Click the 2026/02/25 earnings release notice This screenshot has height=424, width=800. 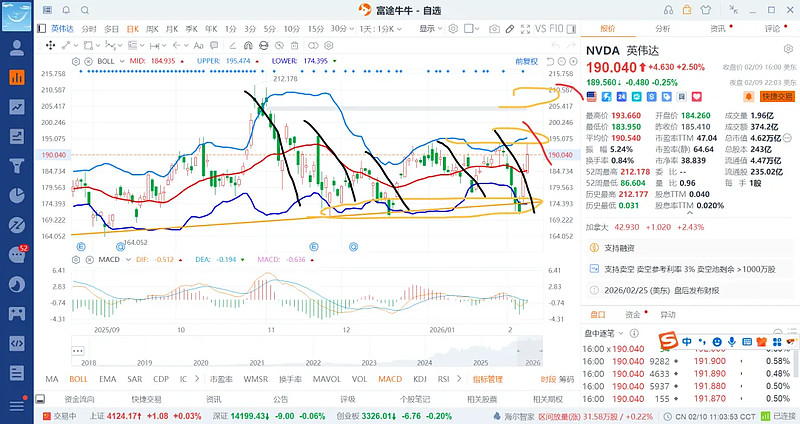click(x=690, y=290)
